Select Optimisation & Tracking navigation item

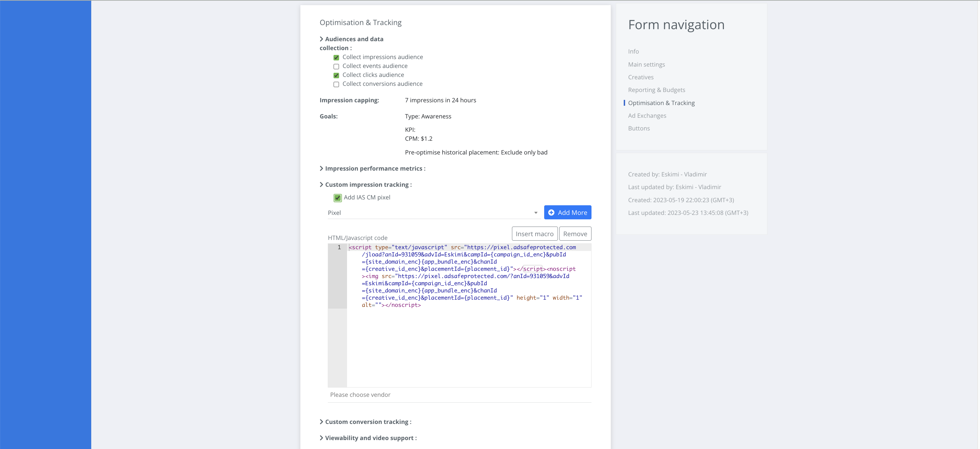pos(661,103)
